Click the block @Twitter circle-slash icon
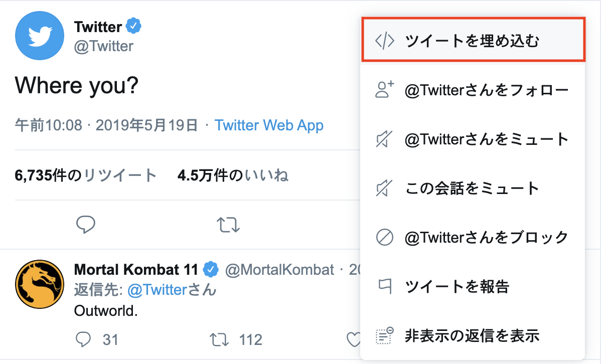Screen dimensions: 601x364 point(384,237)
